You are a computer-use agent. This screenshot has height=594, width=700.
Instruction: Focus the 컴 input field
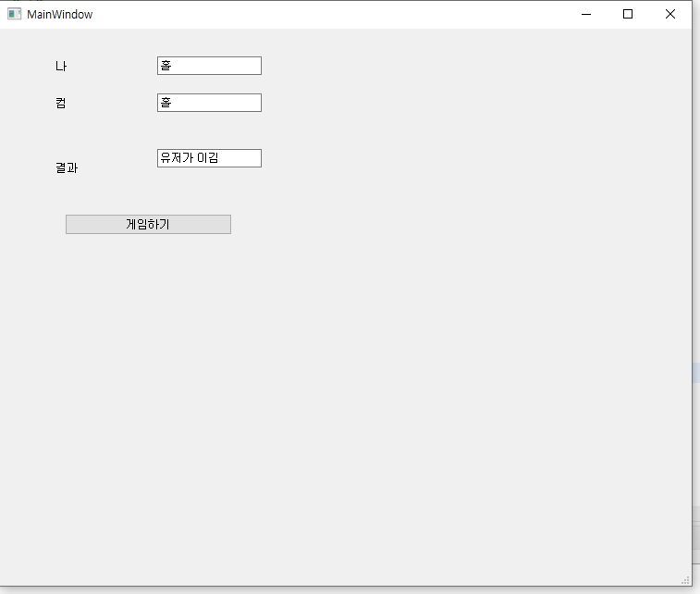tap(209, 103)
